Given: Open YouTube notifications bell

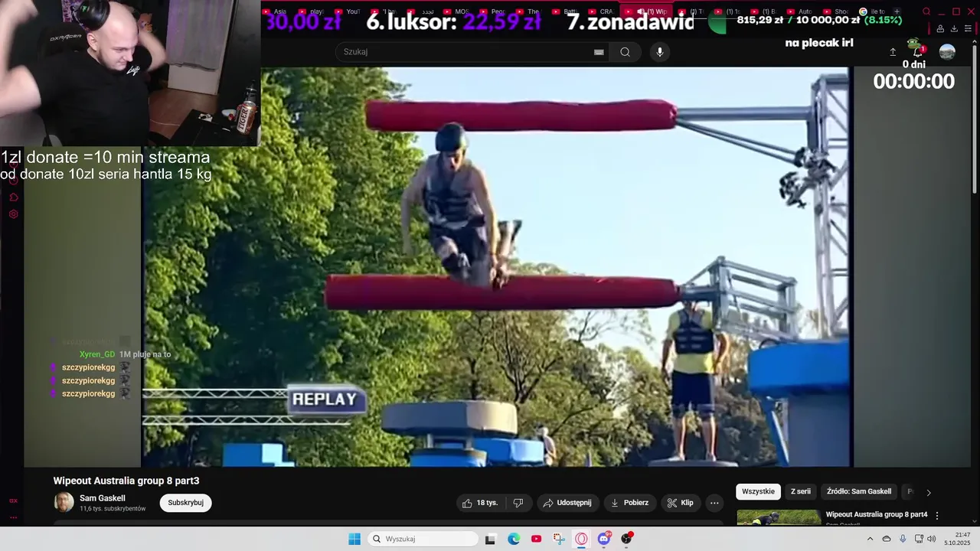Looking at the screenshot, I should [918, 51].
